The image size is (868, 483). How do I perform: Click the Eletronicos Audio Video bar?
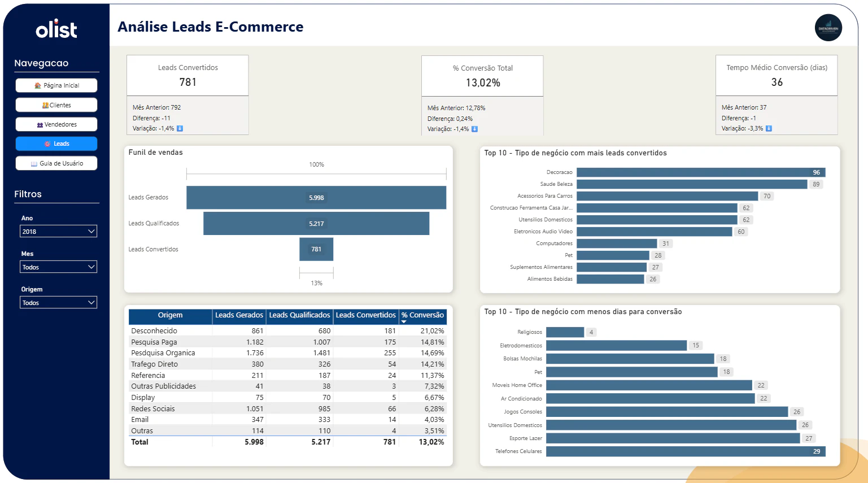[654, 232]
